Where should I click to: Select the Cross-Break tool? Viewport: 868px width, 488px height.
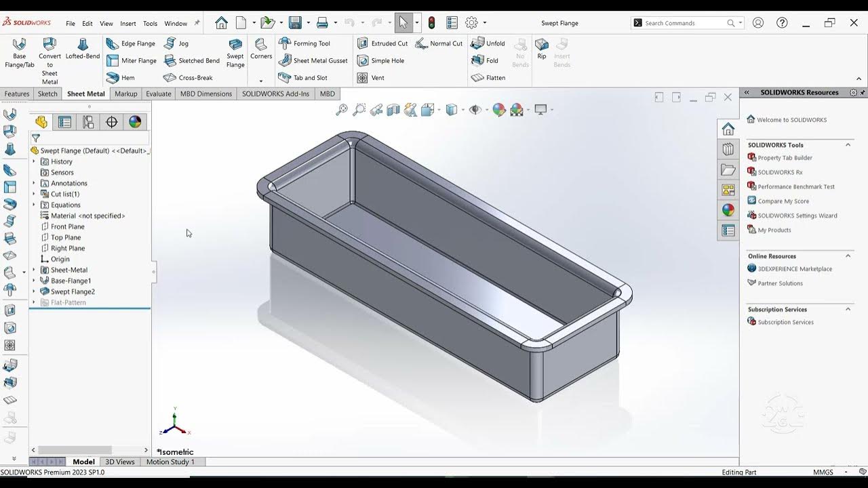click(x=188, y=78)
